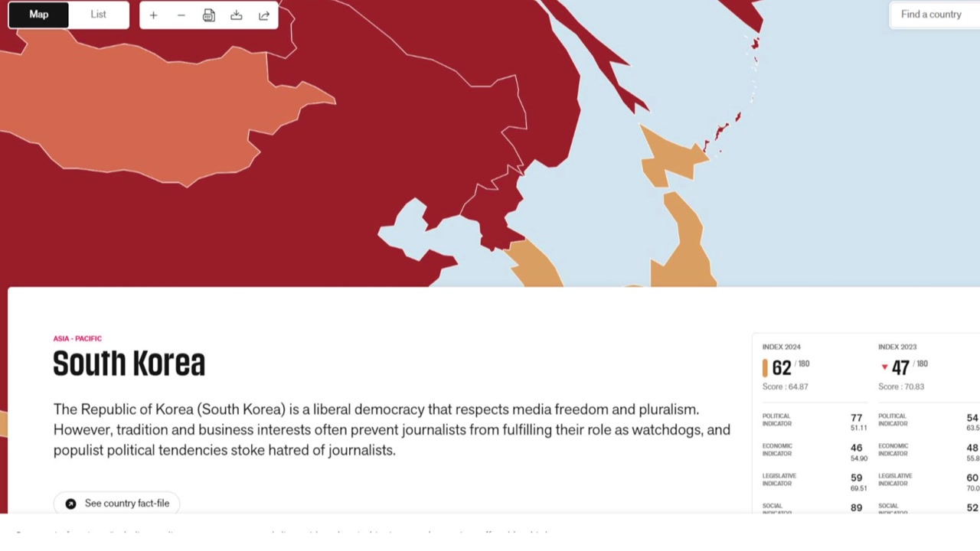Switch to the List view tab
980x551 pixels.
pyautogui.click(x=98, y=15)
